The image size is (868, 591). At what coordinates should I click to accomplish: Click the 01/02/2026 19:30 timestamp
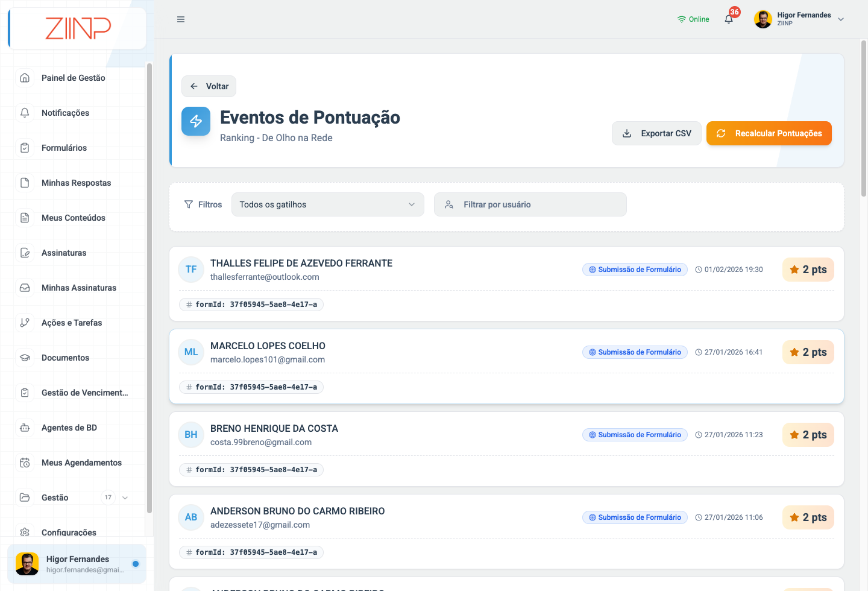(729, 270)
